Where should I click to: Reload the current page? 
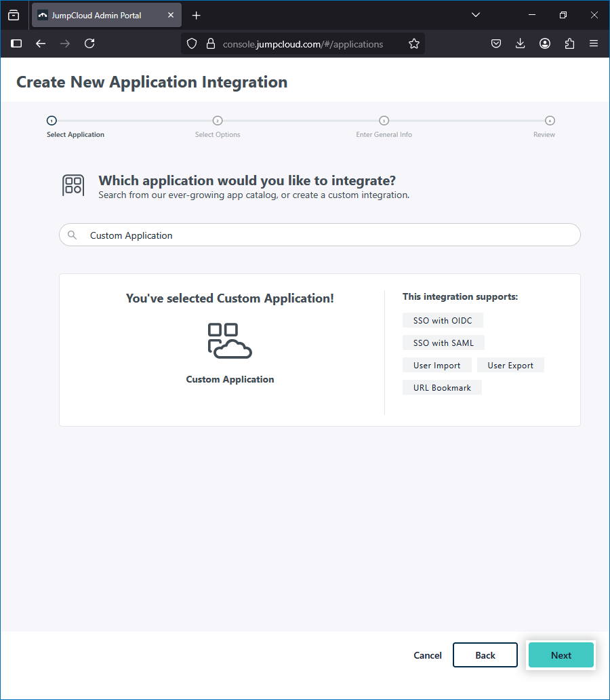(89, 43)
